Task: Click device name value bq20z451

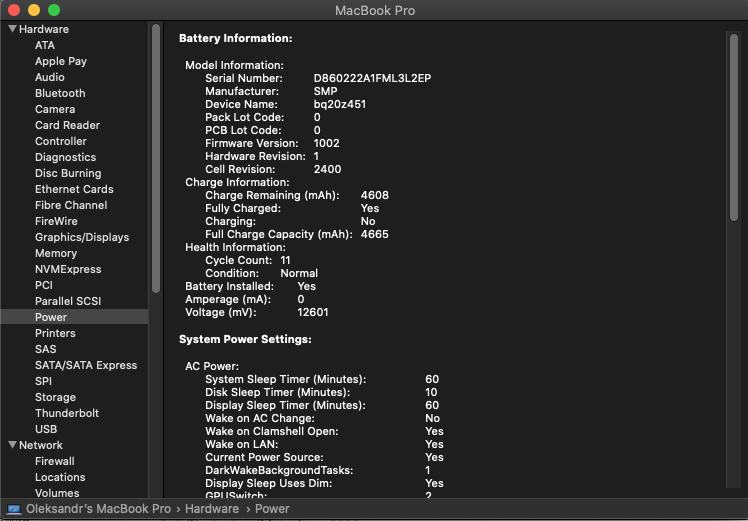Action: (x=340, y=104)
